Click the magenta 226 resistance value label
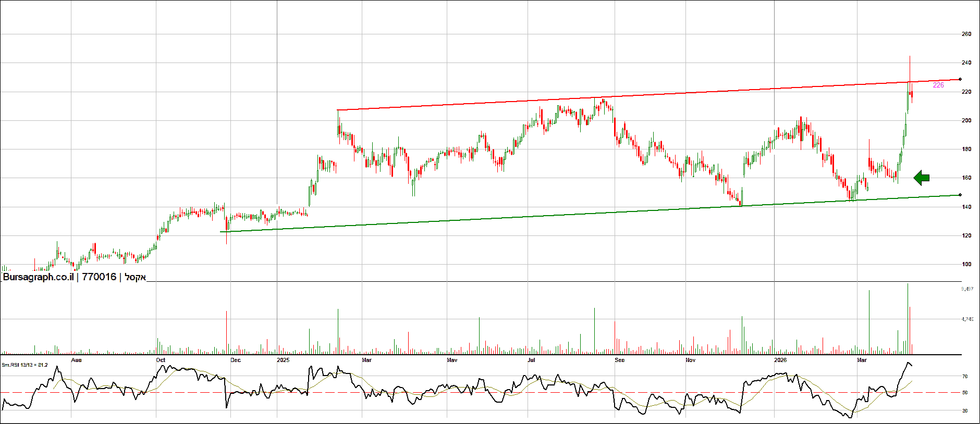This screenshot has width=980, height=424. pos(938,85)
